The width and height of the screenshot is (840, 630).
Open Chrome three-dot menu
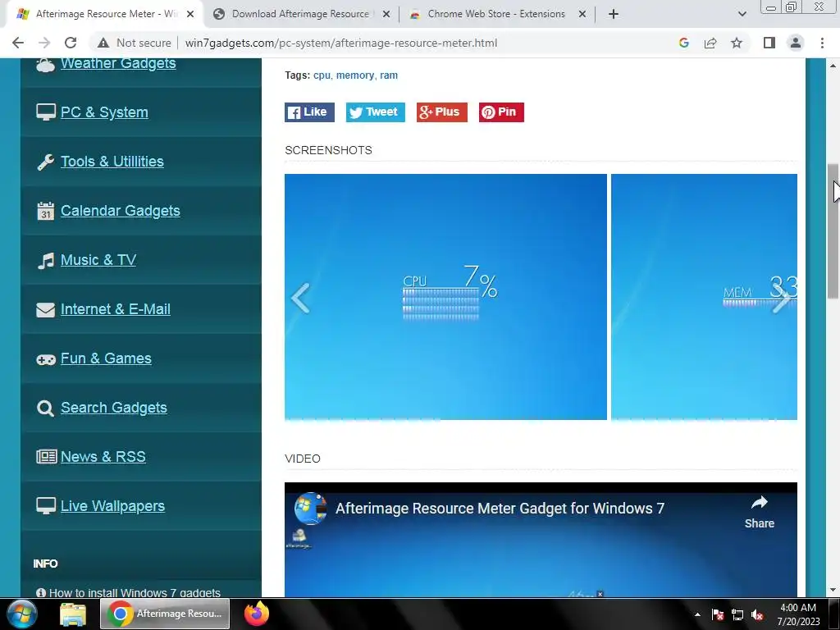[x=822, y=43]
